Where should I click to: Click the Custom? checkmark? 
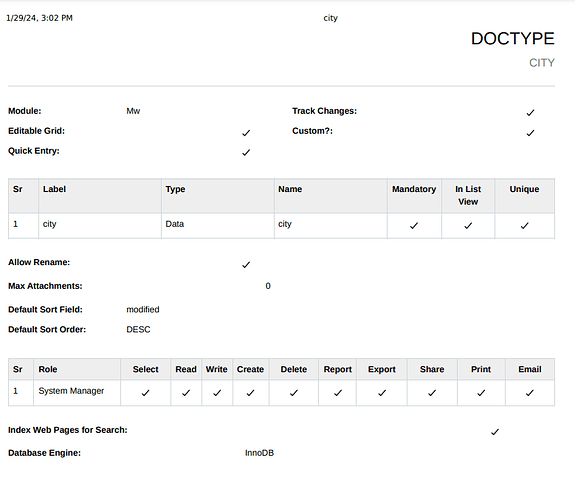click(530, 133)
